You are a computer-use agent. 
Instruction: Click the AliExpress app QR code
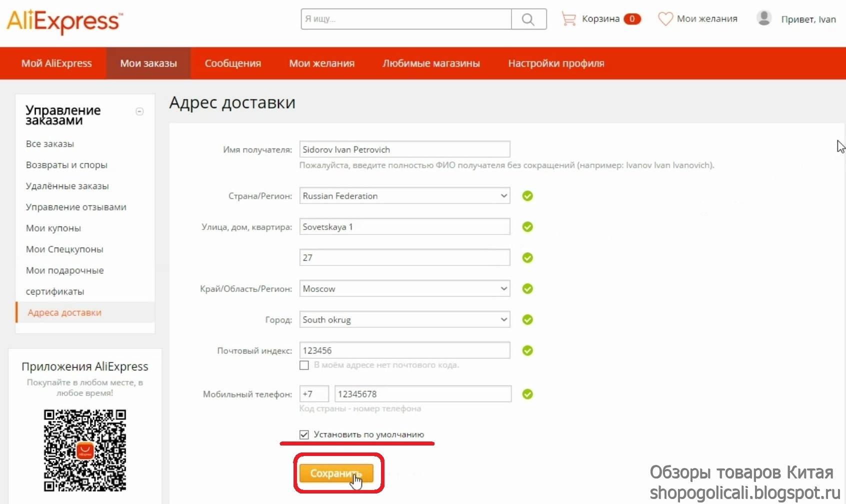(85, 450)
